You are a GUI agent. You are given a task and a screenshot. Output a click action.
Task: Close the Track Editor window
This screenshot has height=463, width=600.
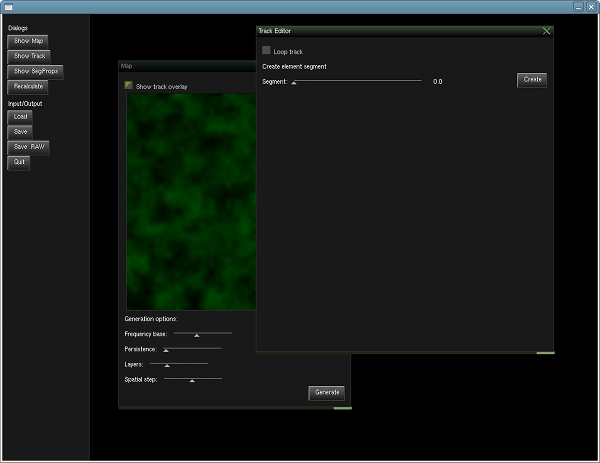pyautogui.click(x=546, y=31)
